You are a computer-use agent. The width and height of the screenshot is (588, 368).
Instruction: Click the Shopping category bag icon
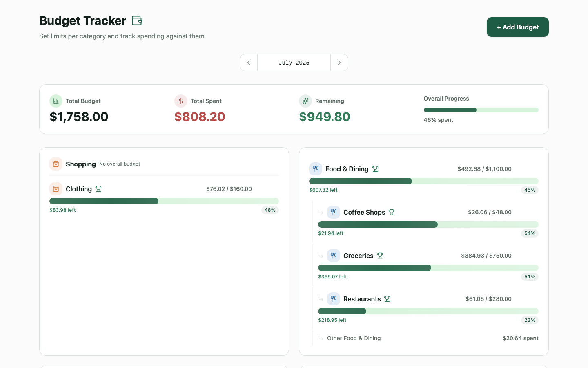56,164
